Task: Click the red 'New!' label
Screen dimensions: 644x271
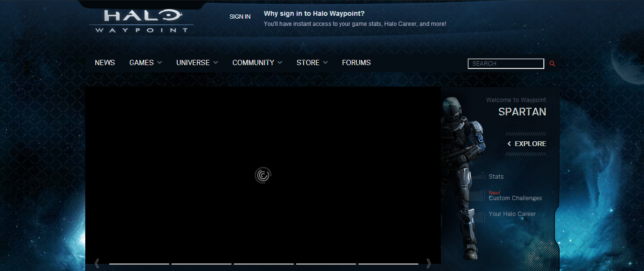Action: [x=494, y=192]
